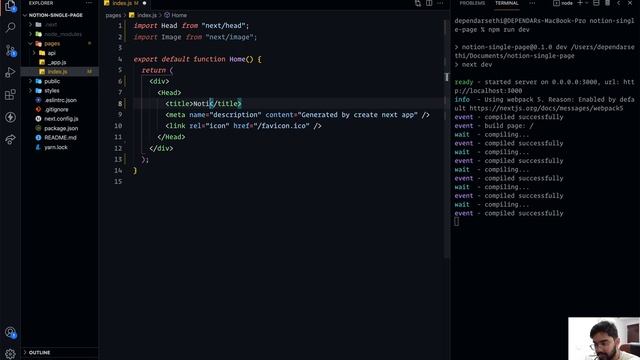Click pages in the breadcrumb
640x360 pixels.
click(113, 15)
